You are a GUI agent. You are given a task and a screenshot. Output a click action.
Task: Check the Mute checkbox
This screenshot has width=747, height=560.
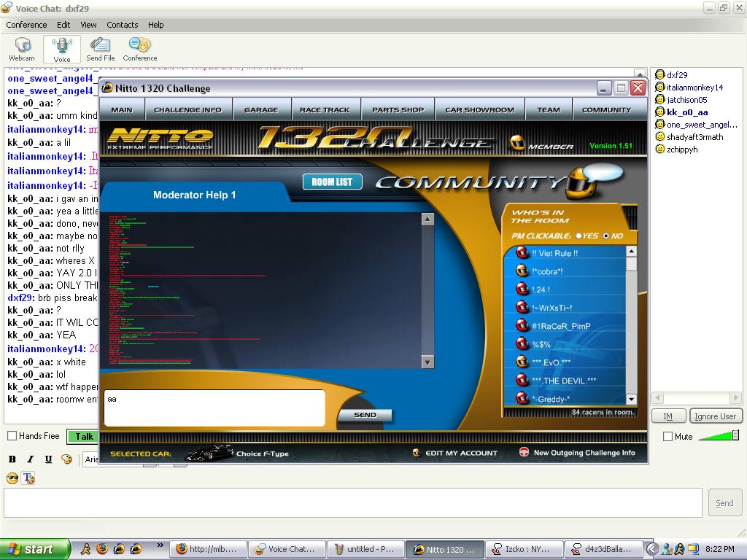[668, 436]
